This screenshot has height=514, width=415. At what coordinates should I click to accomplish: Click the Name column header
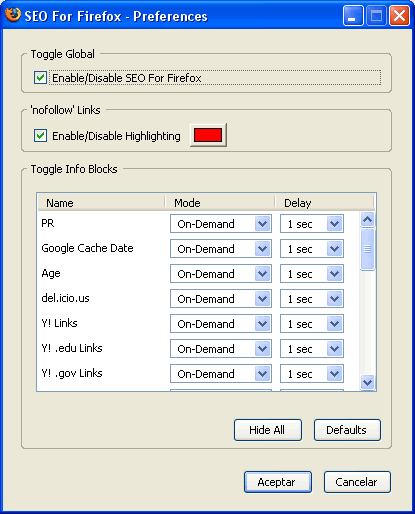tap(101, 203)
